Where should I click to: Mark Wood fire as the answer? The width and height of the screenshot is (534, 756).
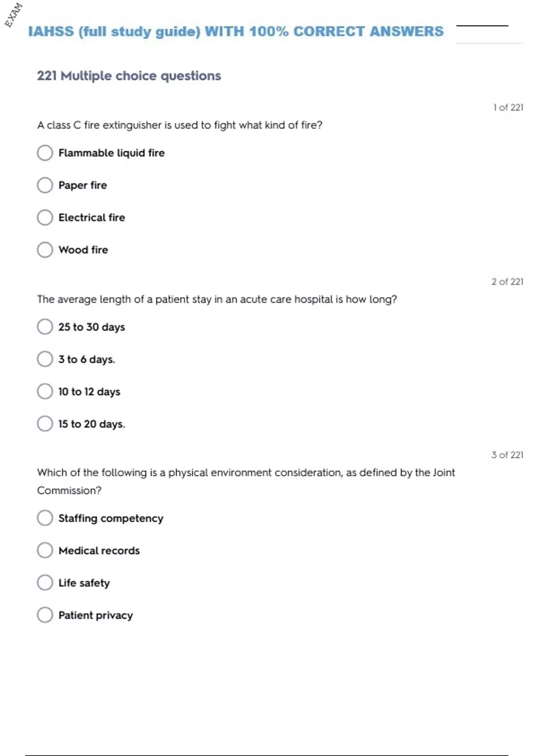tap(45, 250)
